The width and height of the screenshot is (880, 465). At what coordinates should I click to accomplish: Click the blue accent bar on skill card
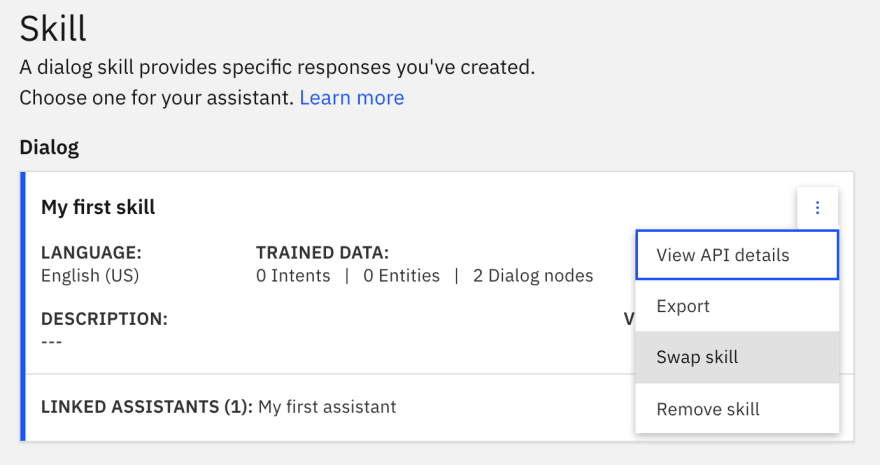point(23,306)
